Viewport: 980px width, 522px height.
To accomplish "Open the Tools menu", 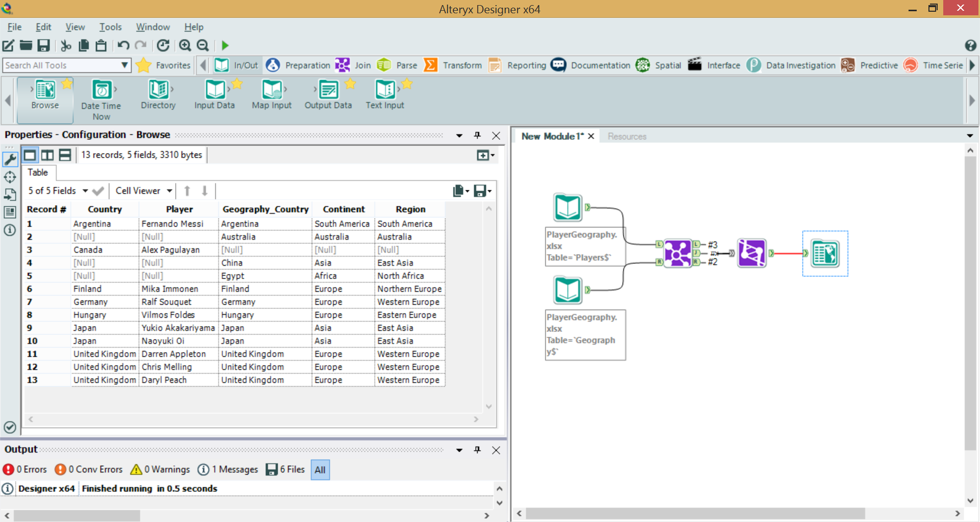I will tap(110, 27).
